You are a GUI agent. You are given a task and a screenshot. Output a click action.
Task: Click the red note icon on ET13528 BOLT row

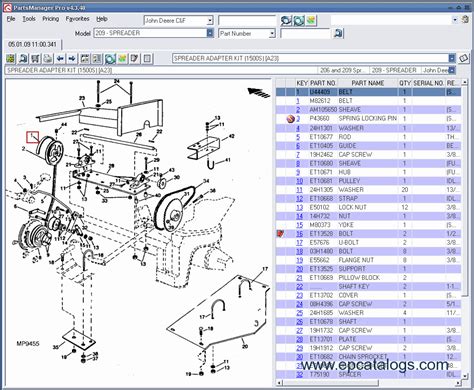(x=280, y=234)
